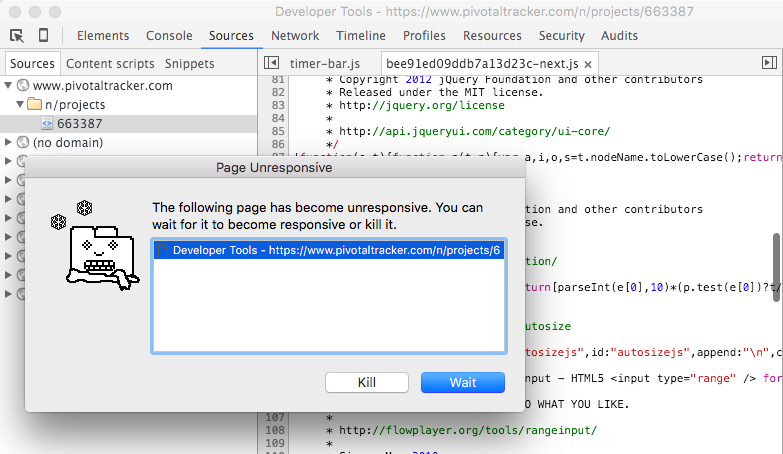The width and height of the screenshot is (783, 454).
Task: Switch to the Resources panel
Action: 492,36
